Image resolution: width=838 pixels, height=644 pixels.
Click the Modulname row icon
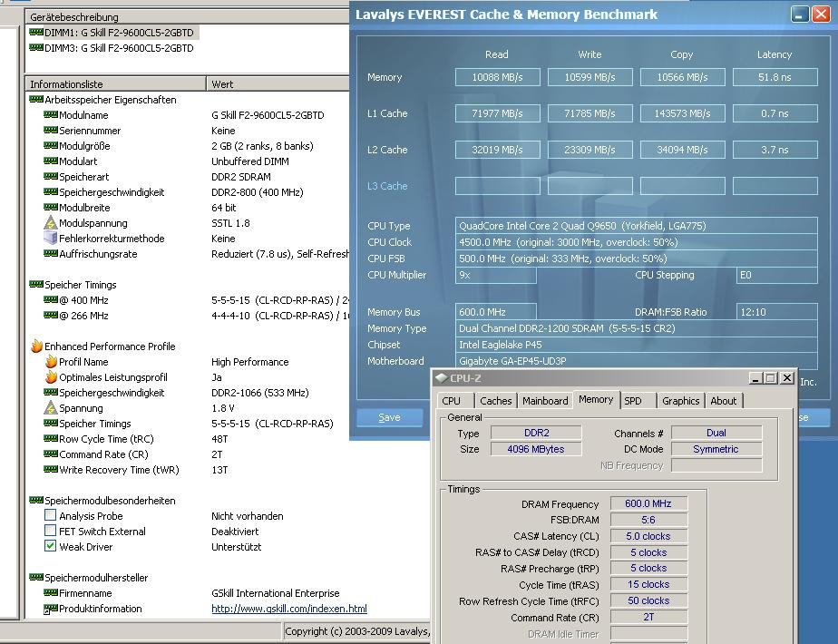pos(50,115)
